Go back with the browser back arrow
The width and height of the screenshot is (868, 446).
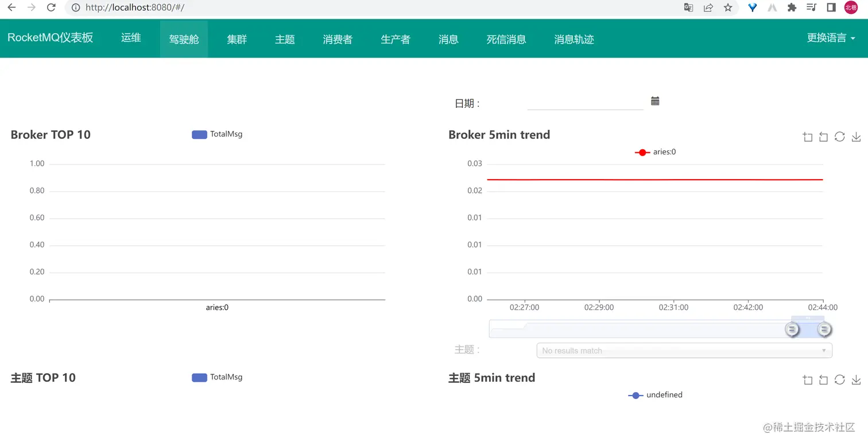[11, 7]
